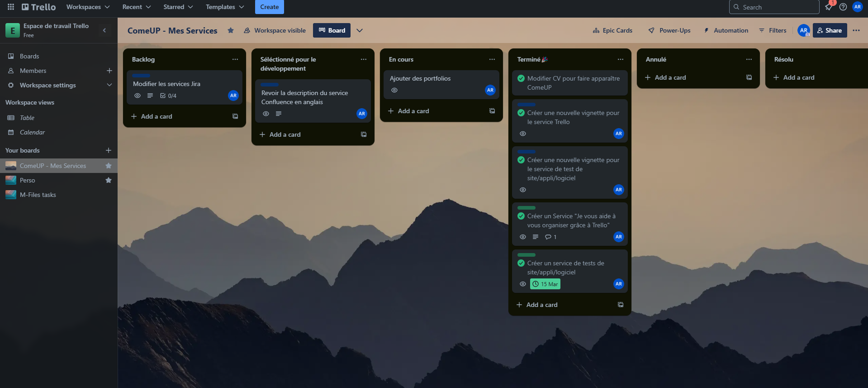Image resolution: width=868 pixels, height=388 pixels.
Task: Click the Share button
Action: (830, 30)
